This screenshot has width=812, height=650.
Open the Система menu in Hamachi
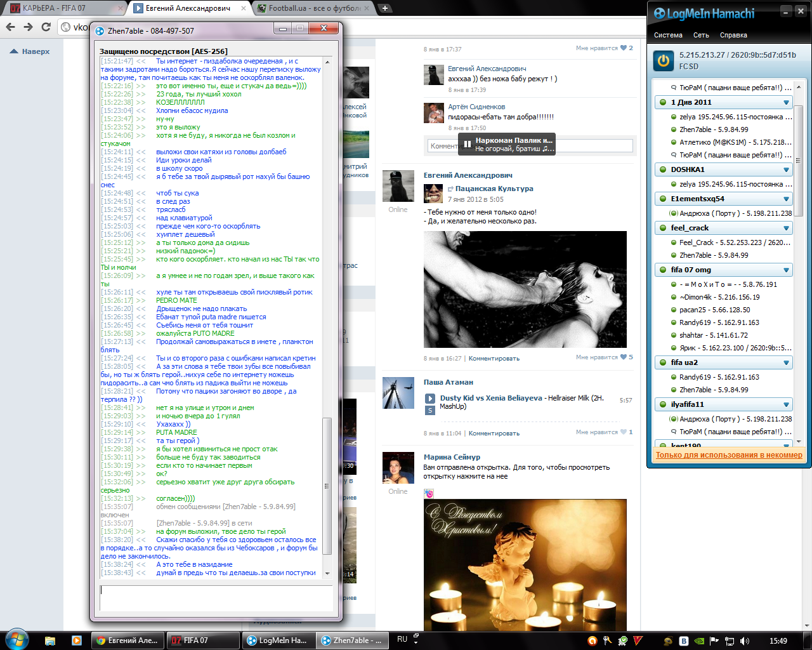pos(668,35)
